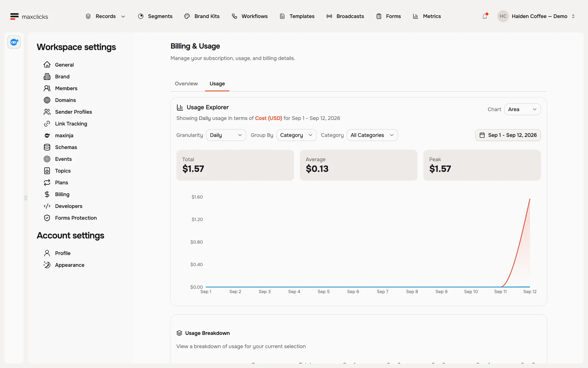Open the Granularity Daily dropdown
Viewport: 588px width, 368px height.
[226, 135]
